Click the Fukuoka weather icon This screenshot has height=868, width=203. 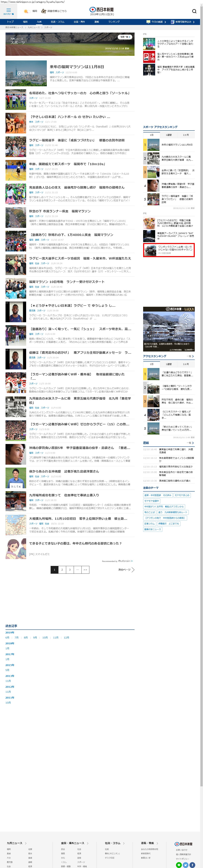pyautogui.click(x=26, y=11)
